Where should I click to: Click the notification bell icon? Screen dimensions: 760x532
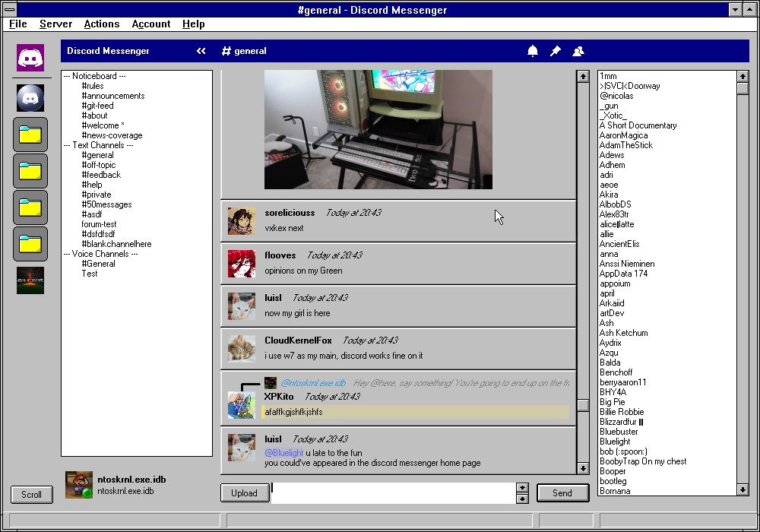pos(533,51)
